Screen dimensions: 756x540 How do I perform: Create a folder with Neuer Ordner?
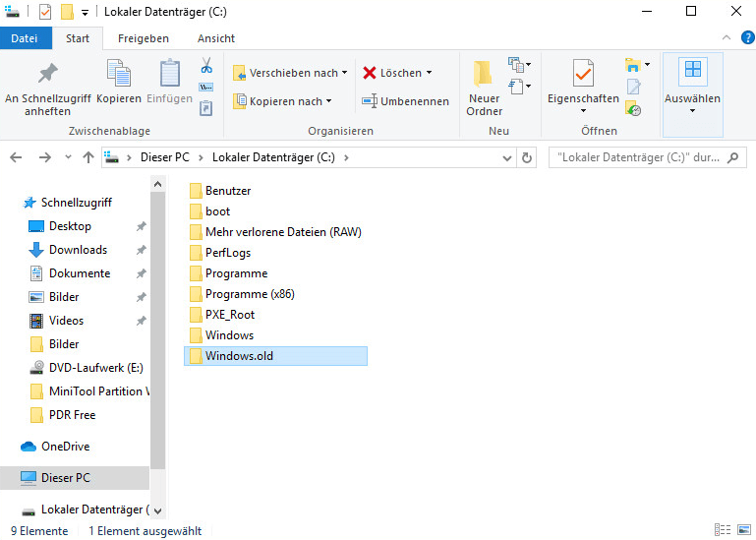tap(484, 87)
